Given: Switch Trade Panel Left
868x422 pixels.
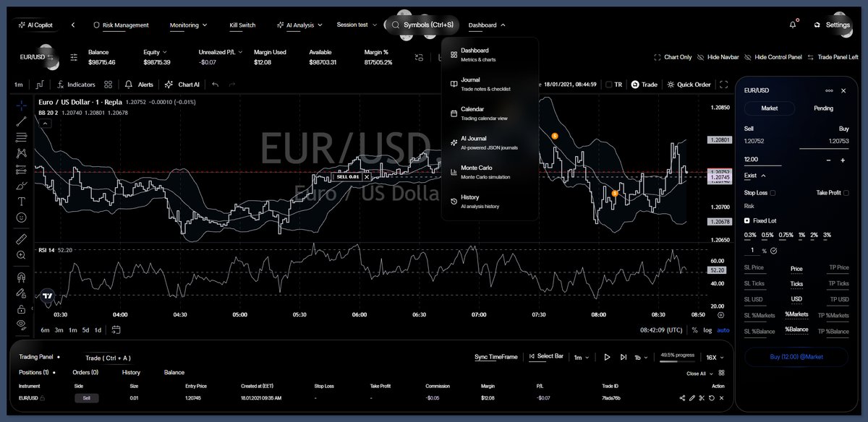Looking at the screenshot, I should (x=833, y=57).
